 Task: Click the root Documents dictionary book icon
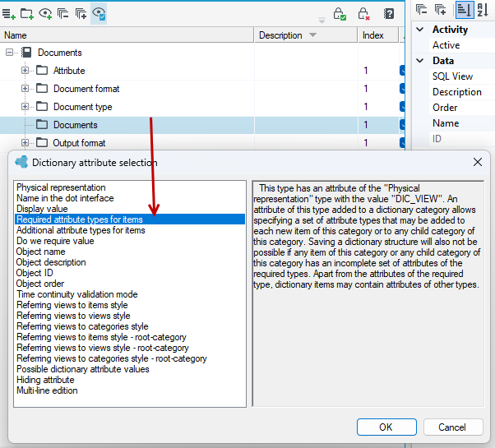click(x=26, y=53)
